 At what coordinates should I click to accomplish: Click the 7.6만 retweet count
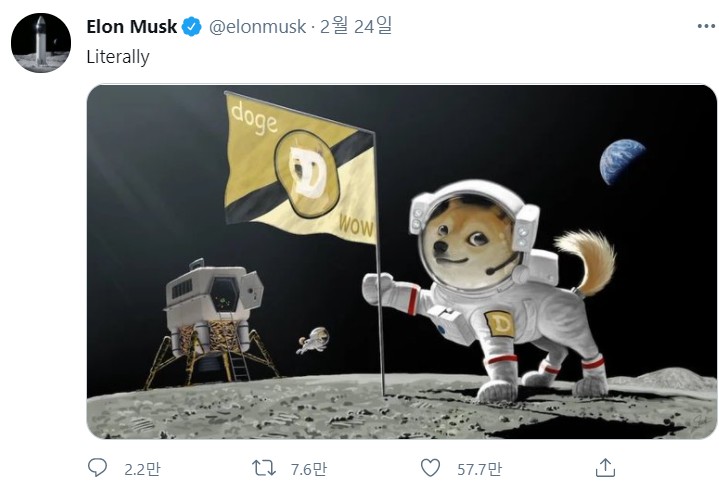(x=309, y=469)
